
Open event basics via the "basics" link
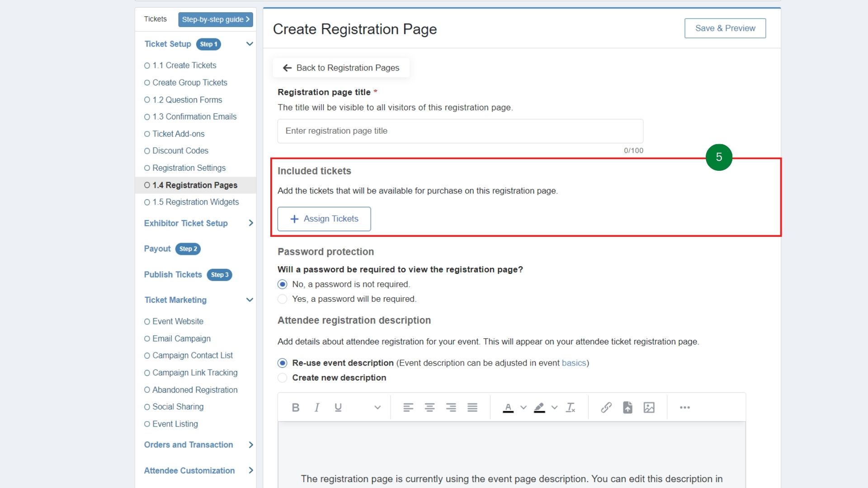[x=573, y=363]
